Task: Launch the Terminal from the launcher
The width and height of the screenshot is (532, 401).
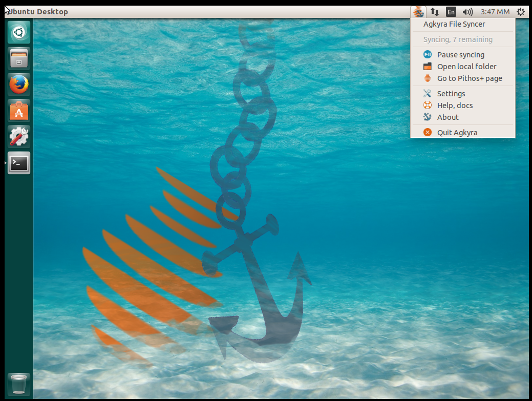Action: tap(18, 163)
